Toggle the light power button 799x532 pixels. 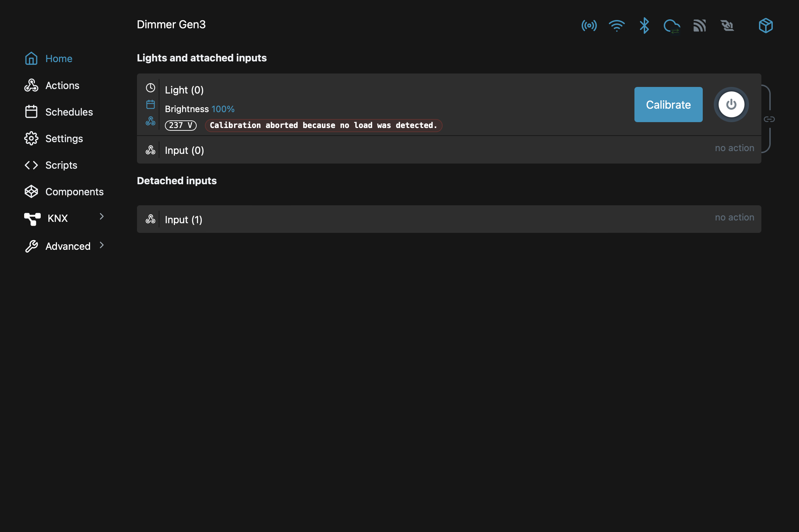[x=731, y=105]
